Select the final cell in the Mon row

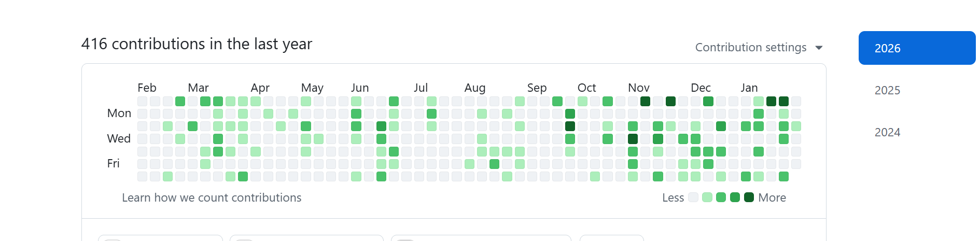click(796, 114)
